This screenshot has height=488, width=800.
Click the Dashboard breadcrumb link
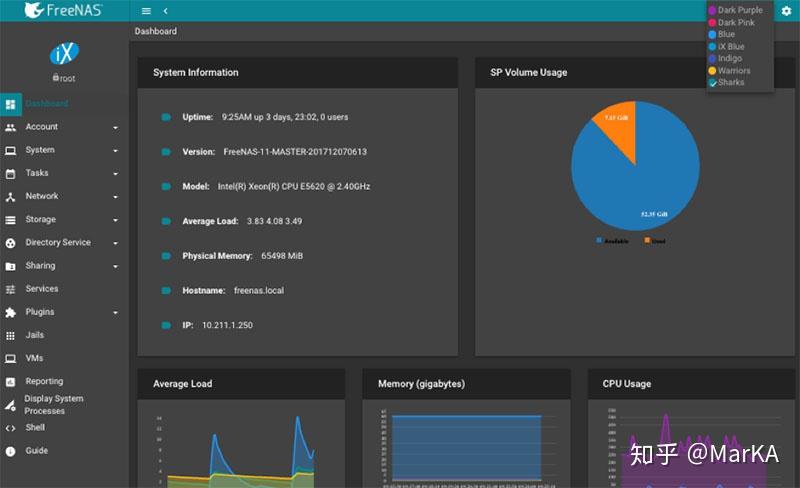pos(156,31)
